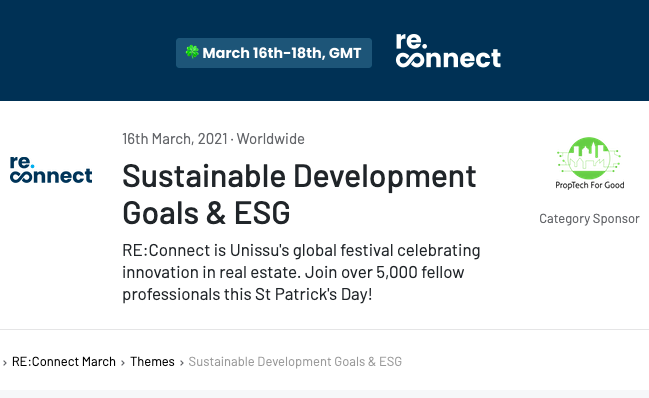Go to RE:Connect March breadcrumb
649x398 pixels.
[x=64, y=362]
